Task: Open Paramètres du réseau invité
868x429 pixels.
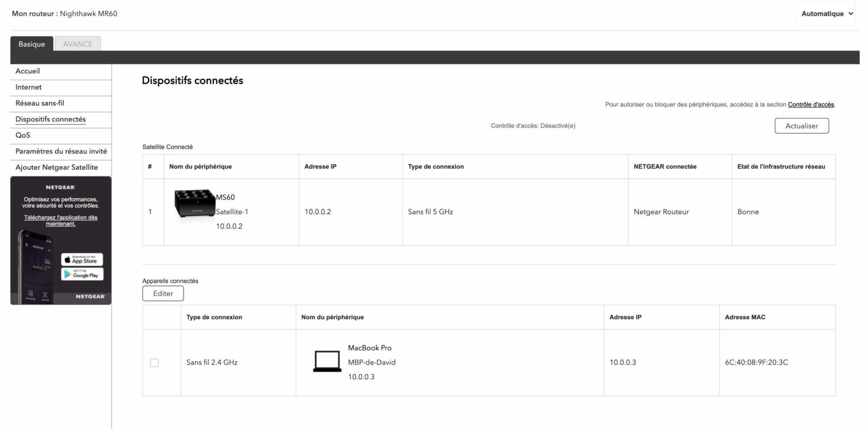Action: 61,152
